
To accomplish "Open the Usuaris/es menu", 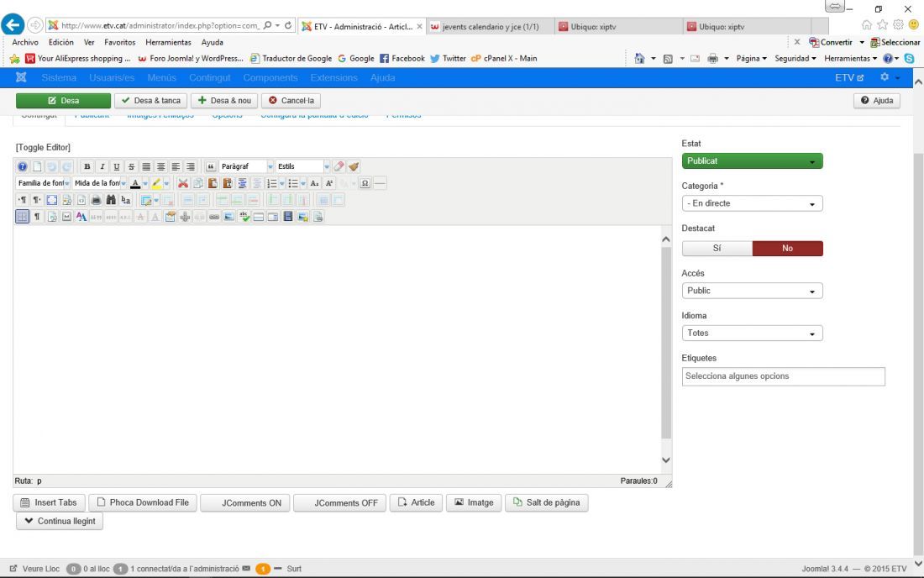I will pyautogui.click(x=112, y=78).
